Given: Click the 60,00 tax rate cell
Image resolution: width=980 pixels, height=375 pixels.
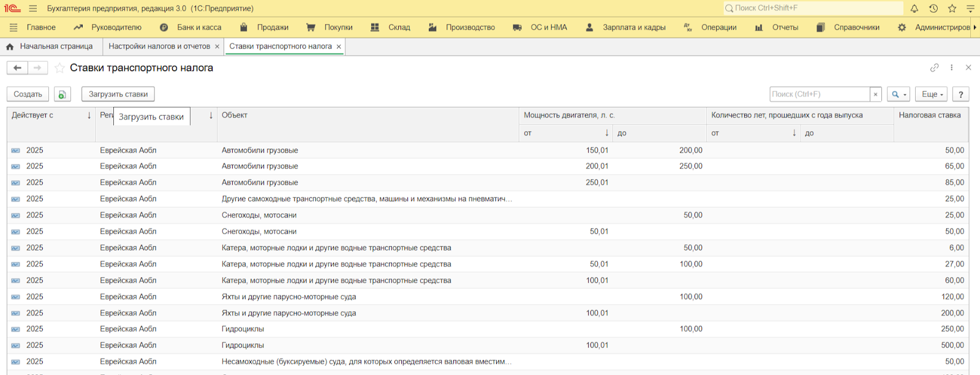Looking at the screenshot, I should click(930, 280).
